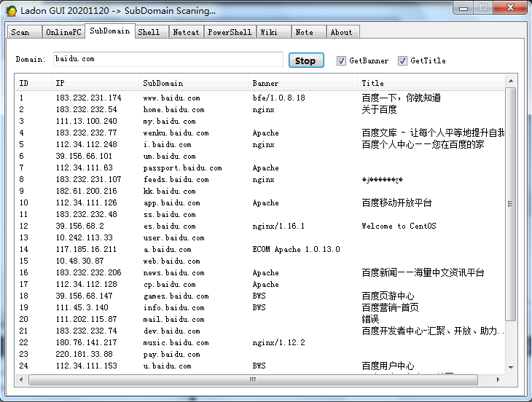Sort by the IP column header
The width and height of the screenshot is (532, 402).
click(x=95, y=83)
